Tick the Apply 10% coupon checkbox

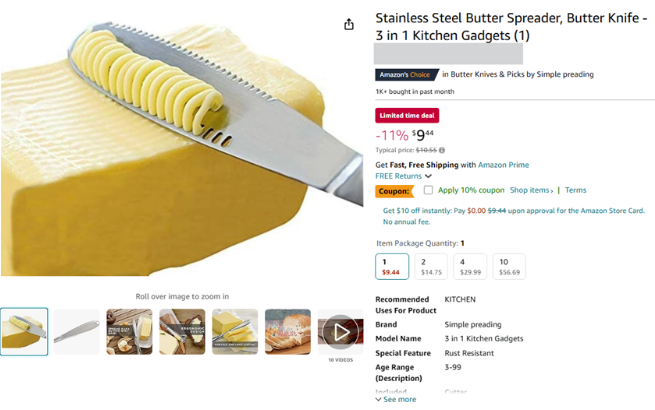(x=428, y=190)
